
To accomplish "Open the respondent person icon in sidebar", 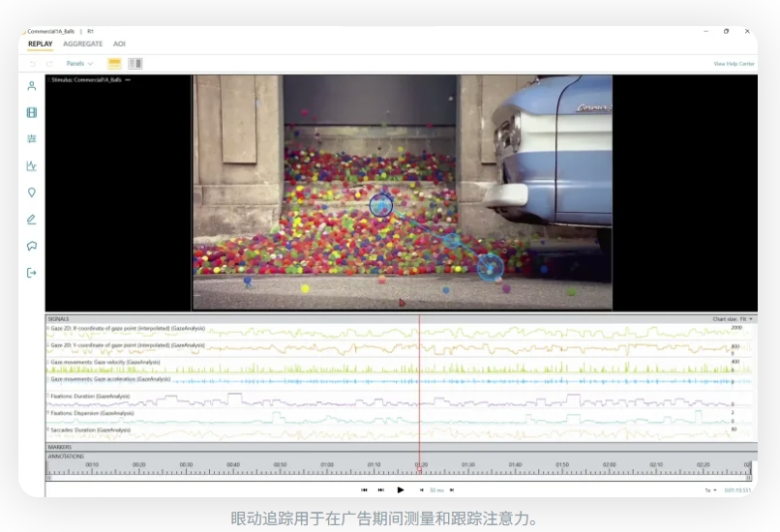I will click(32, 86).
